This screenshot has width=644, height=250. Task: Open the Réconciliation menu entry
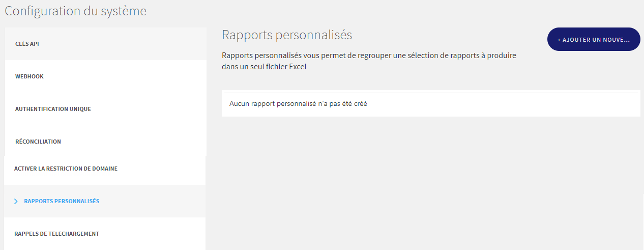click(x=106, y=142)
